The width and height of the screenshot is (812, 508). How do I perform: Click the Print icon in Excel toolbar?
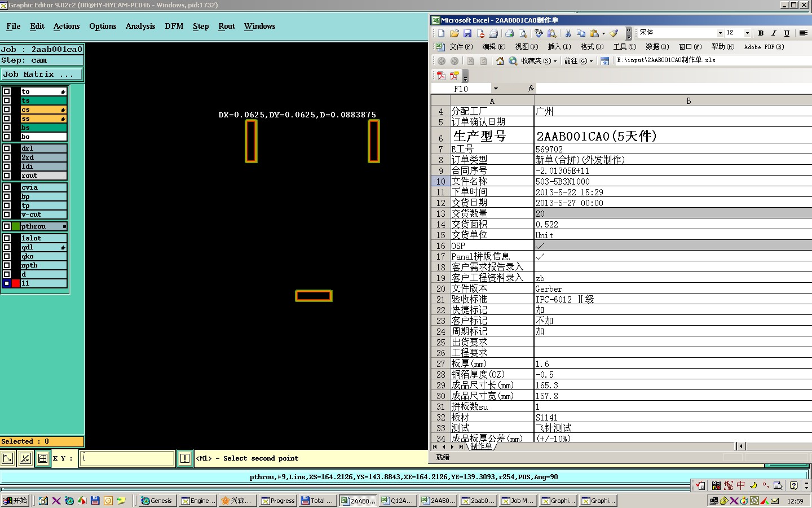coord(510,33)
